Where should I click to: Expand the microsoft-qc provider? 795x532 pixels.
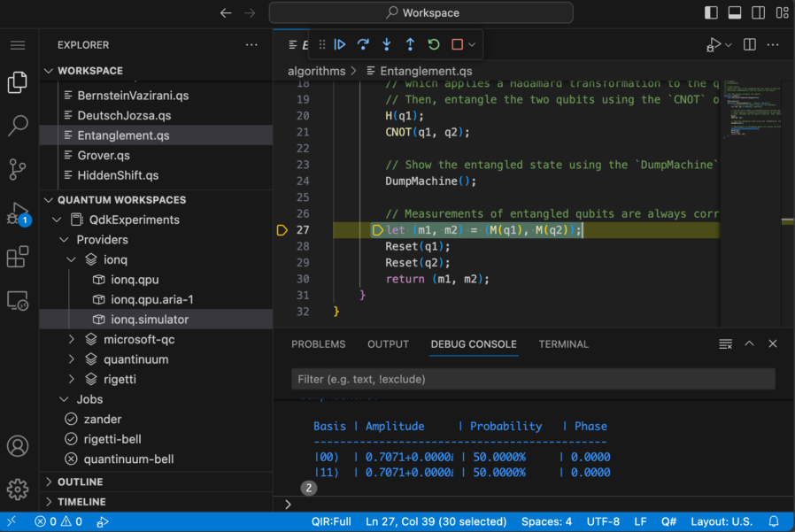(x=72, y=339)
